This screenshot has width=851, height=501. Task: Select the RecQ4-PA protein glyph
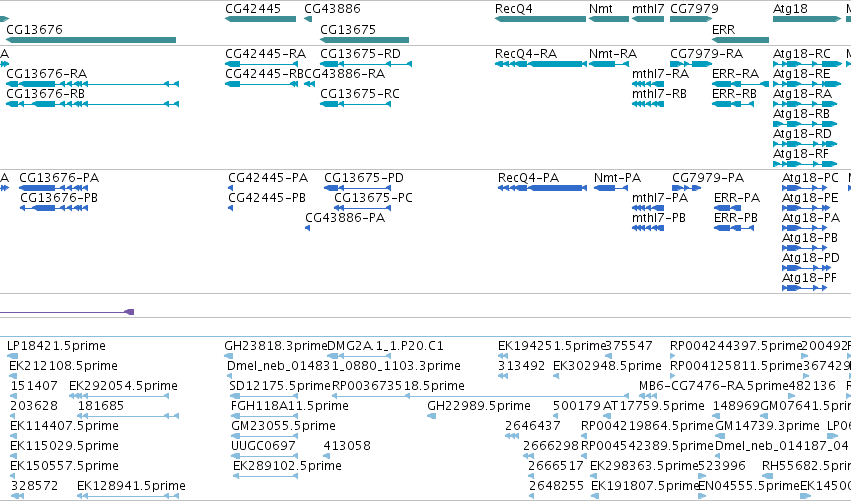[x=543, y=188]
